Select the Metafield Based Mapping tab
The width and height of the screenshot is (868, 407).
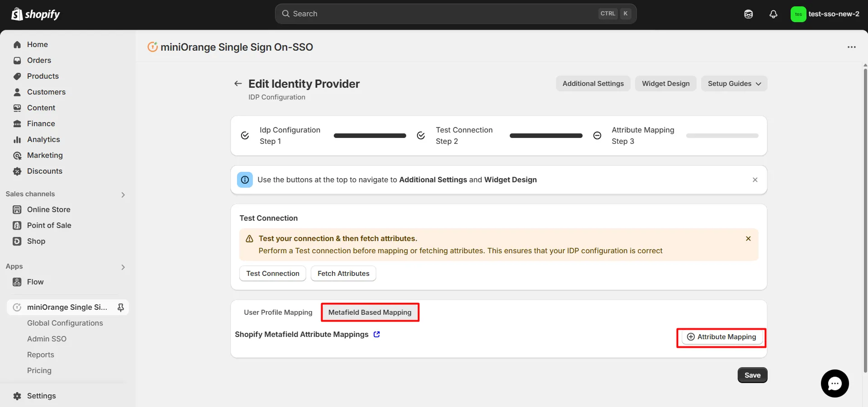tap(370, 312)
